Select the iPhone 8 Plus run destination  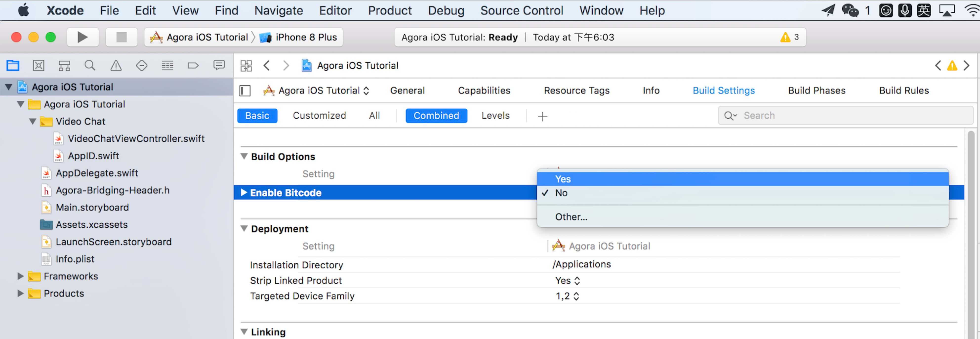coord(298,37)
